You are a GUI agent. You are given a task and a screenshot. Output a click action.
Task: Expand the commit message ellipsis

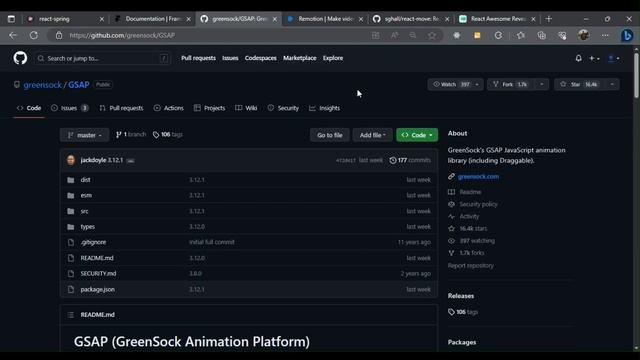pyautogui.click(x=130, y=161)
